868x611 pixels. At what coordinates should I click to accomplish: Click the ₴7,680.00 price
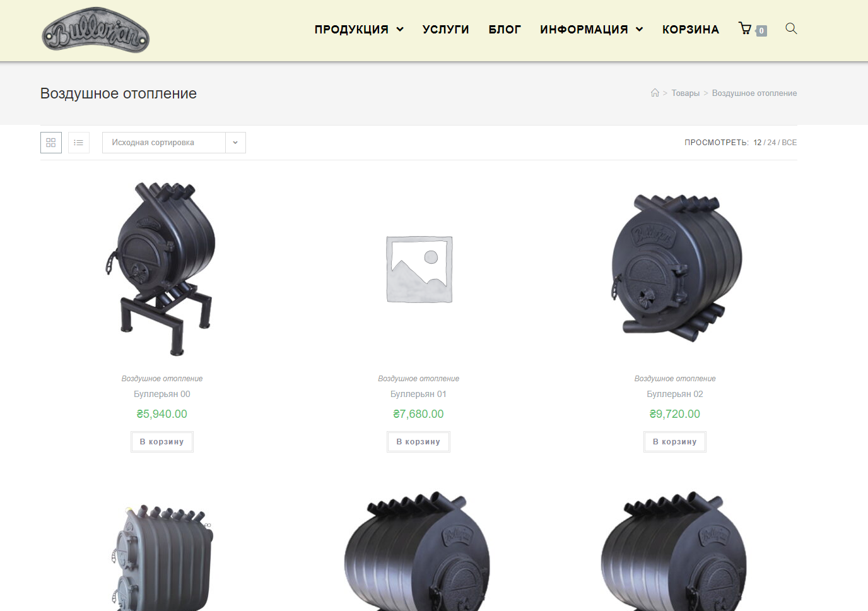coord(418,414)
